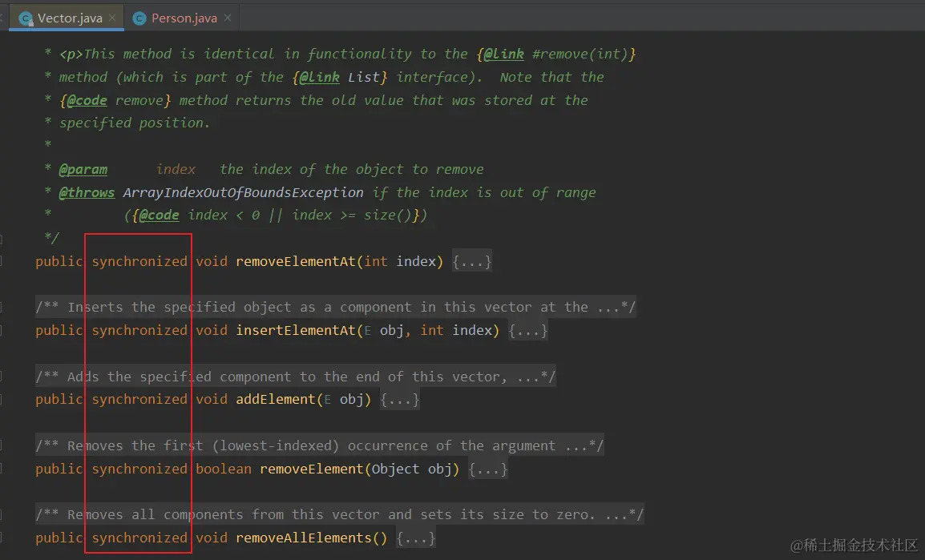
Task: Click the @throws javadoc tag
Action: pos(87,193)
